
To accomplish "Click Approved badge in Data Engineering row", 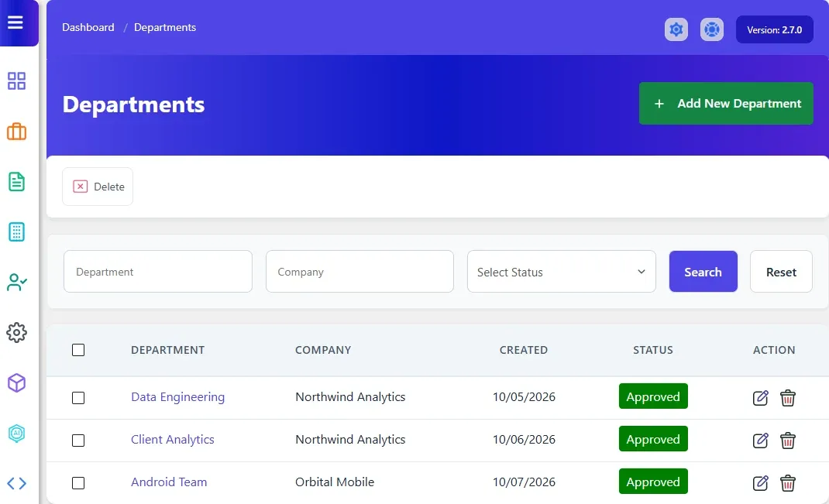I will pyautogui.click(x=653, y=396).
